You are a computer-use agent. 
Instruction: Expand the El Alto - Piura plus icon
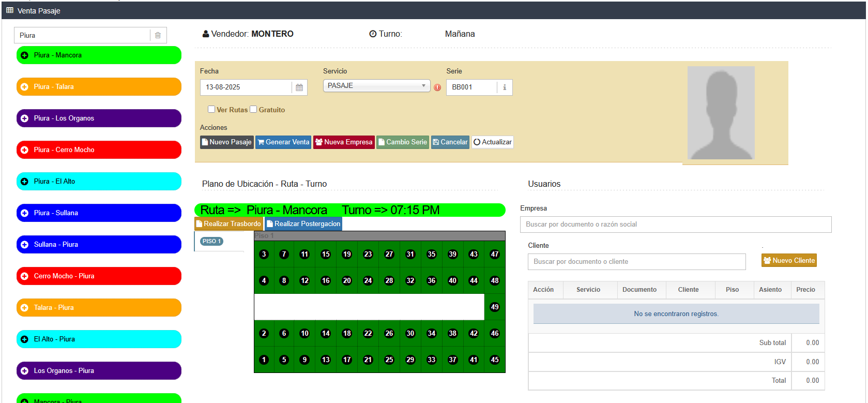(x=24, y=339)
